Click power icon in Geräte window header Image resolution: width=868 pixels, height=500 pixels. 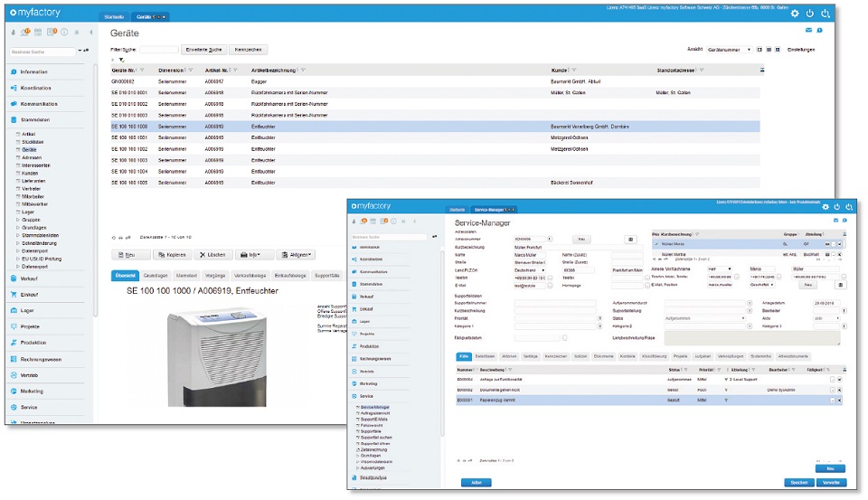[810, 14]
